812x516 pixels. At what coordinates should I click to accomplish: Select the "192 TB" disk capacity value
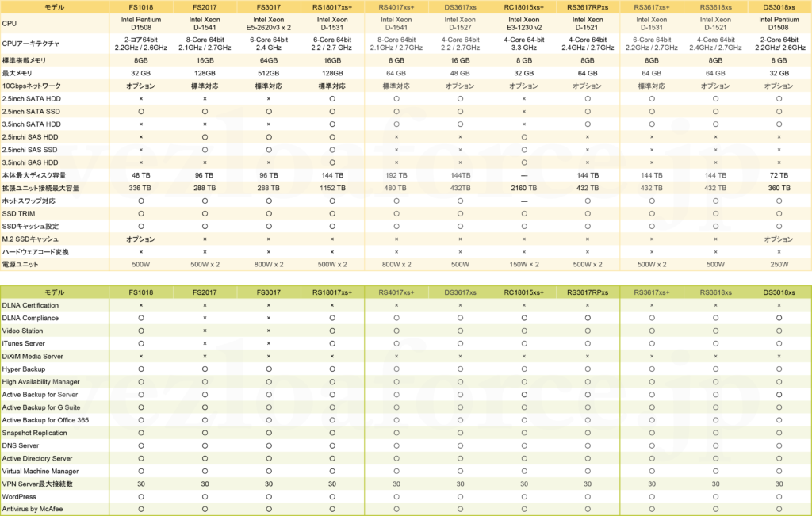coord(396,175)
